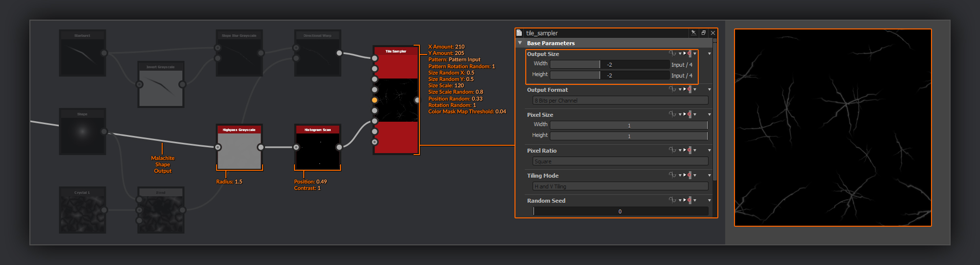Click the Highpass Grayscale input connector
Image resolution: width=980 pixels, height=265 pixels.
point(218,147)
